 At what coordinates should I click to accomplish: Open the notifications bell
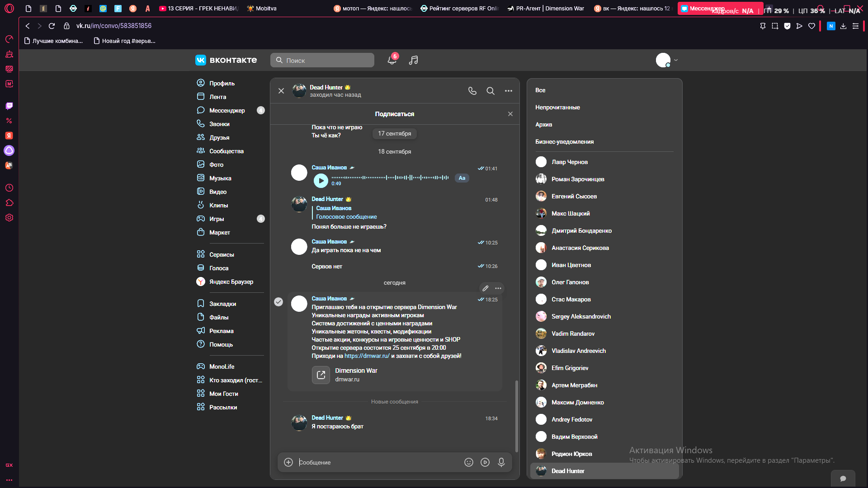pos(392,60)
